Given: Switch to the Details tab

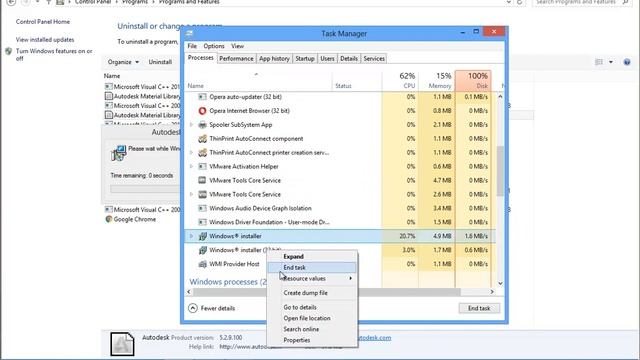Looking at the screenshot, I should pos(349,59).
